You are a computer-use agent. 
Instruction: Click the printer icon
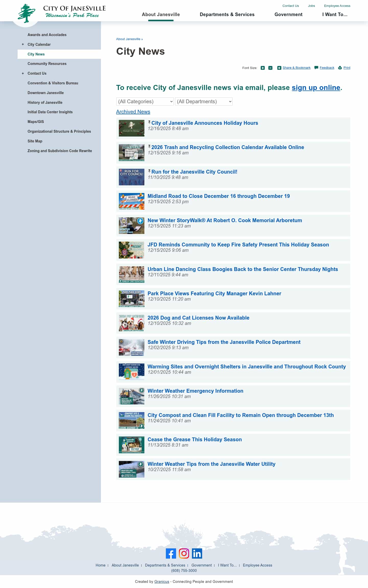pos(340,68)
